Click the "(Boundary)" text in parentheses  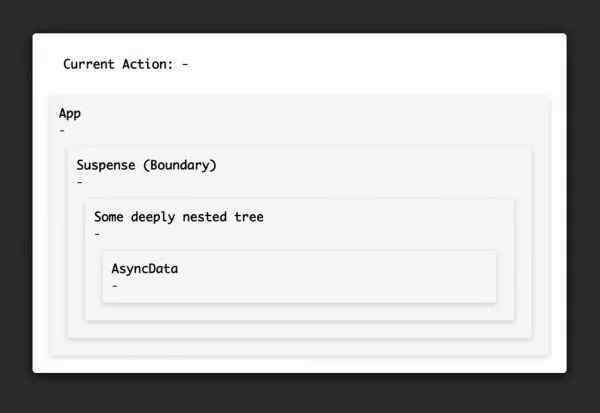[x=180, y=165]
